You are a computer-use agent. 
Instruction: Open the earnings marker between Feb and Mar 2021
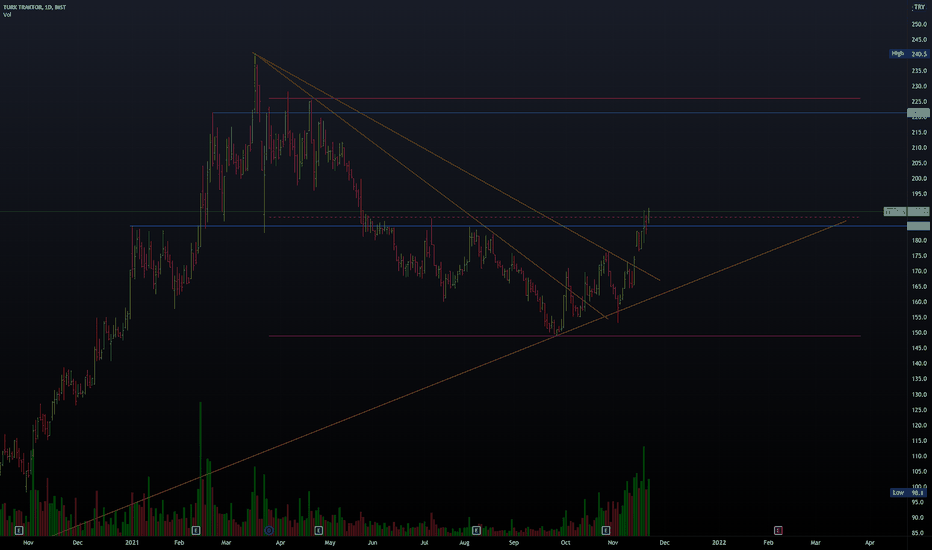click(196, 530)
